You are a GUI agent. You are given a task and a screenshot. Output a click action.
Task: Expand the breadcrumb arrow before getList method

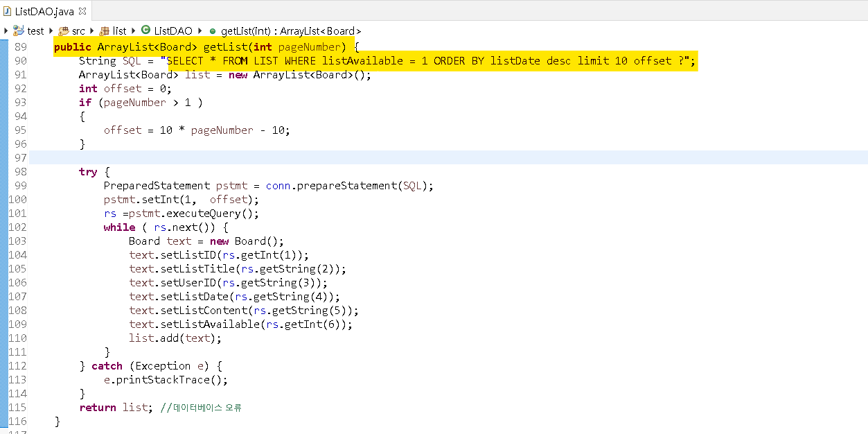[x=201, y=31]
